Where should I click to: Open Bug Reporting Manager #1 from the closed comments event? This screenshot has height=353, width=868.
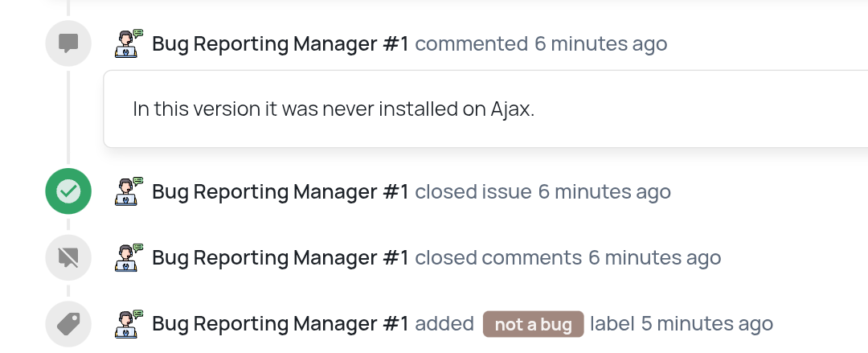click(280, 258)
